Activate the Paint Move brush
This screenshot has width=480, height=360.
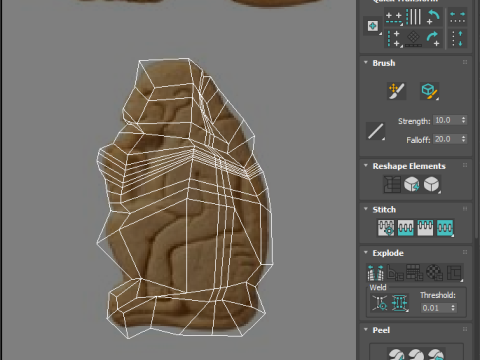click(396, 91)
